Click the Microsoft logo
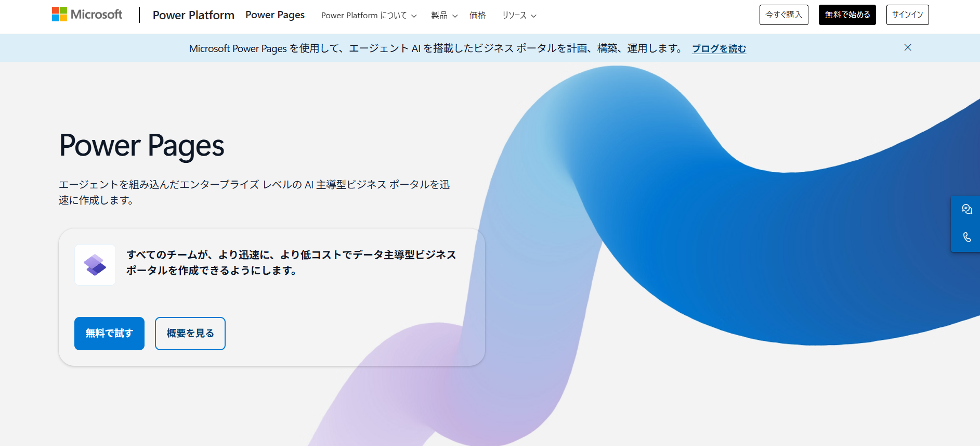This screenshot has width=980, height=446. tap(87, 15)
